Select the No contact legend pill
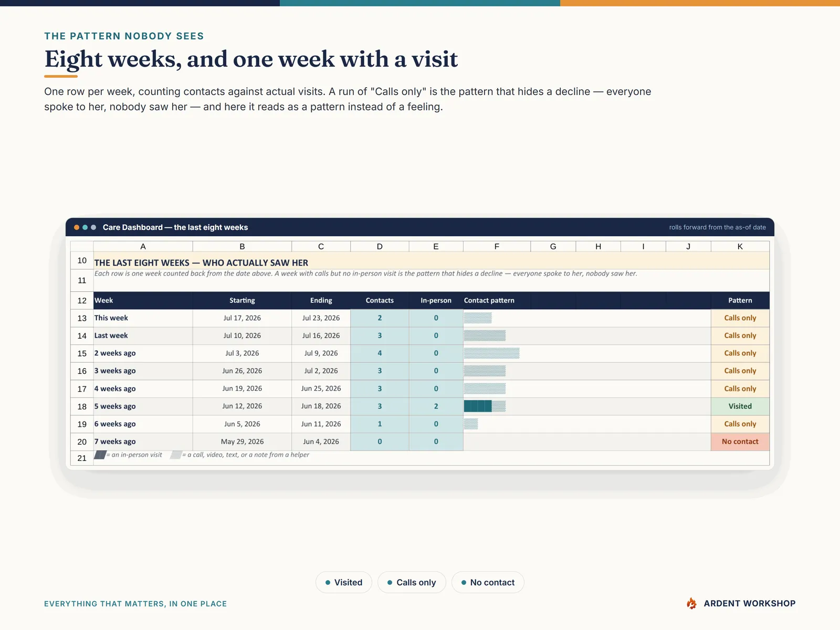 click(x=488, y=582)
